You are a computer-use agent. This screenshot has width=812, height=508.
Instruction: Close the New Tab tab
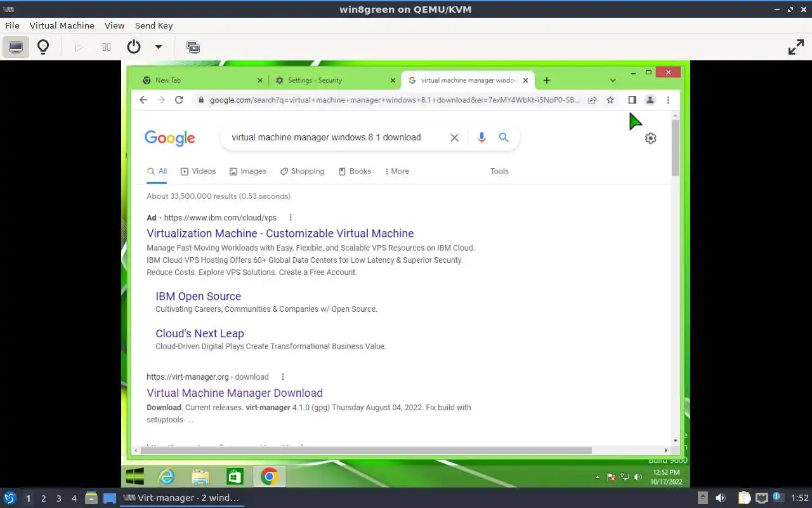tap(260, 81)
